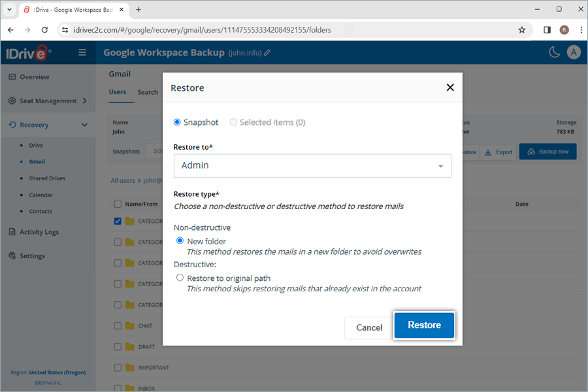588x392 pixels.
Task: Collapse the Recovery sidebar section
Action: 84,125
